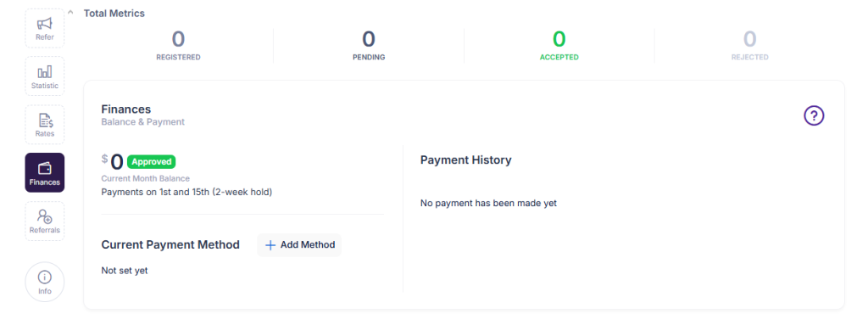Select the Registered metric count

pyautogui.click(x=178, y=39)
